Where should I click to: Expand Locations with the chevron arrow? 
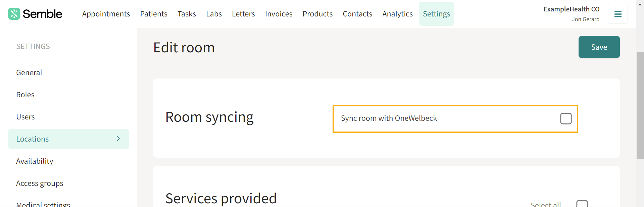pyautogui.click(x=118, y=139)
